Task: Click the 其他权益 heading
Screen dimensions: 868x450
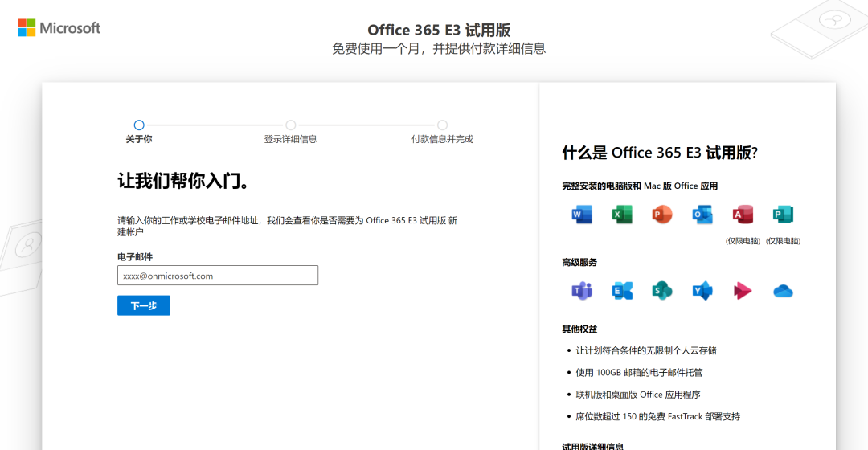Action: coord(579,329)
